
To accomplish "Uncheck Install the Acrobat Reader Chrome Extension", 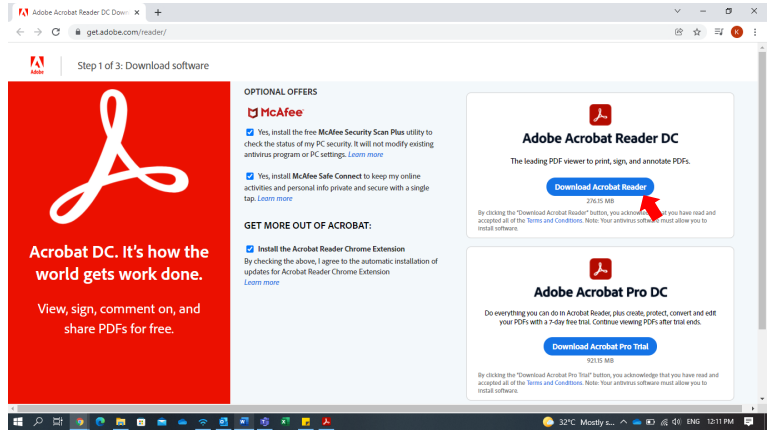I will click(x=249, y=249).
